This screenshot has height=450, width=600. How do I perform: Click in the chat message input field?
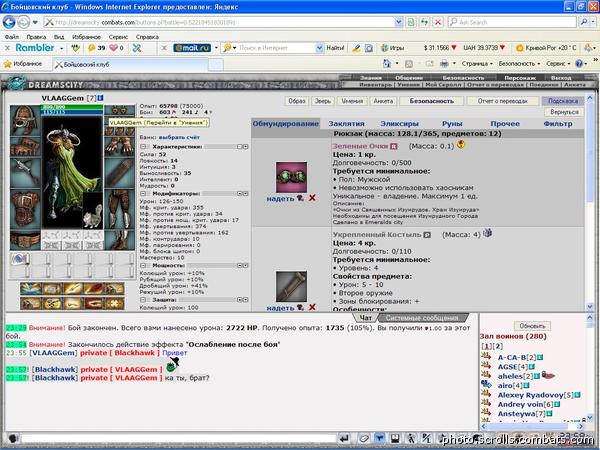[178, 439]
